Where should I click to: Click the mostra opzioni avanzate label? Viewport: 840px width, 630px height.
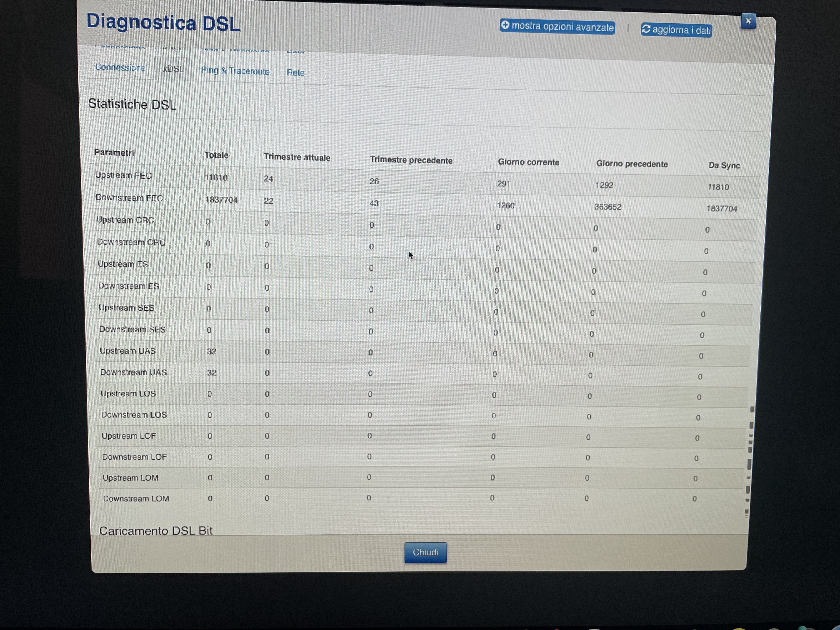click(562, 27)
